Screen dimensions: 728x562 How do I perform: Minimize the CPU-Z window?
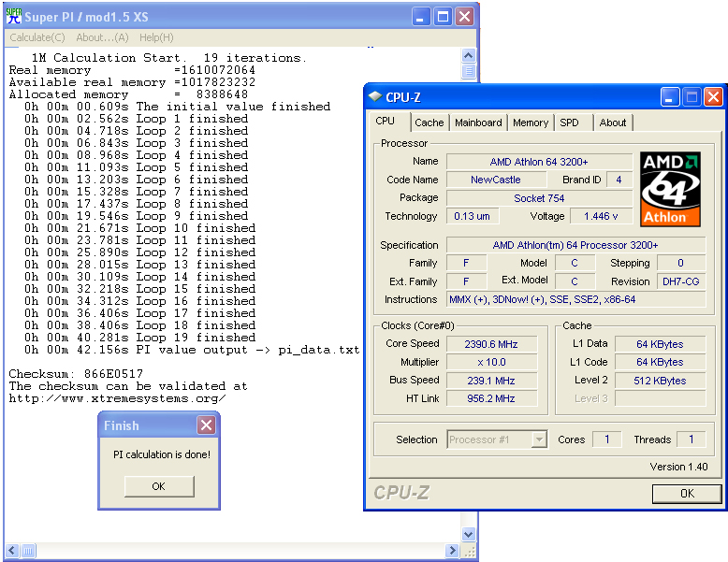point(670,97)
